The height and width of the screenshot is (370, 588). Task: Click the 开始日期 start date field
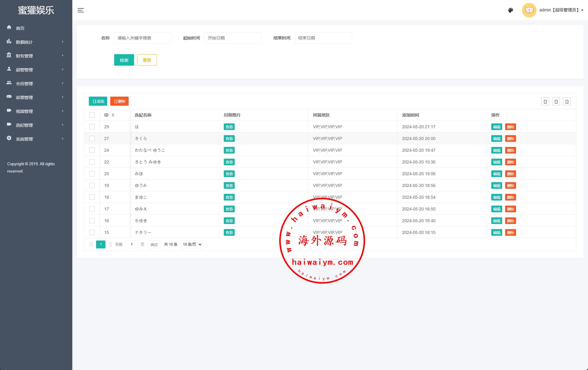[x=233, y=38]
